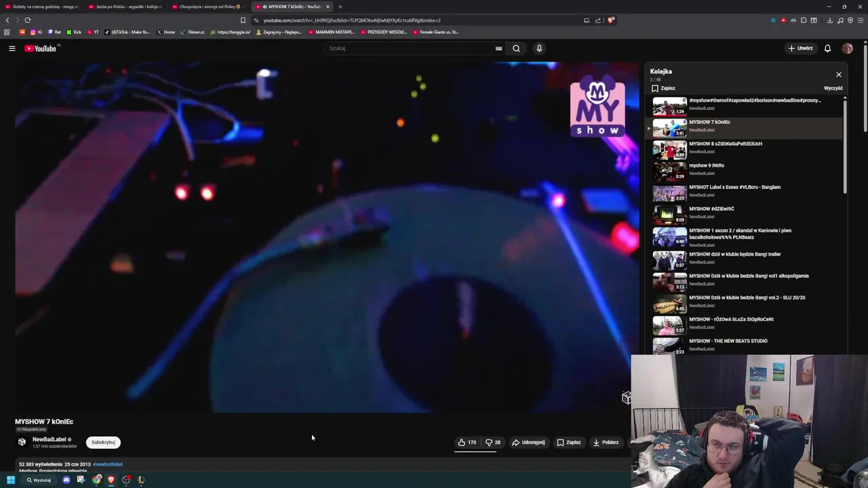Go to the YouTube home logo
The image size is (868, 488).
coord(41,48)
